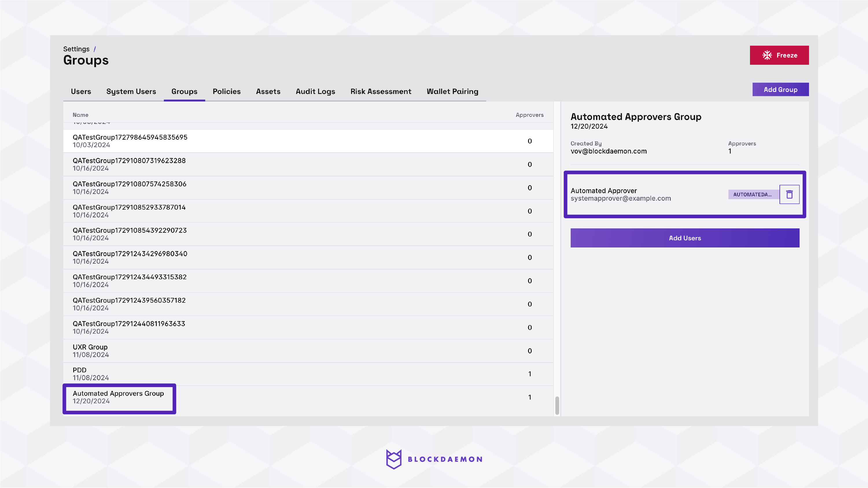Go to the Assets tab
This screenshot has width=868, height=488.
[268, 91]
